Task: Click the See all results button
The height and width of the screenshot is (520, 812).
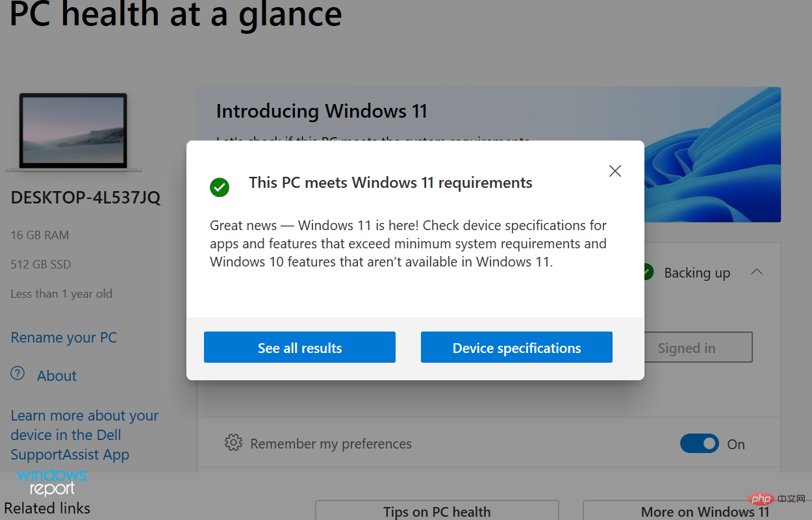Action: point(299,347)
